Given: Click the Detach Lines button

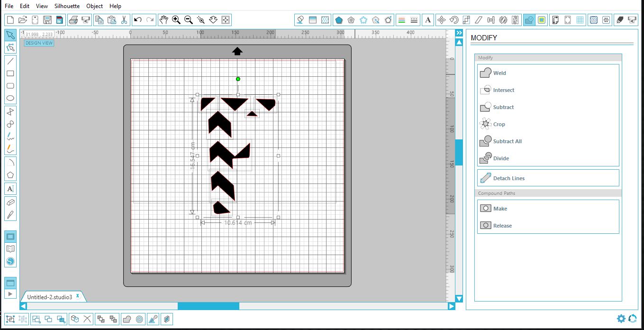Looking at the screenshot, I should (x=509, y=178).
